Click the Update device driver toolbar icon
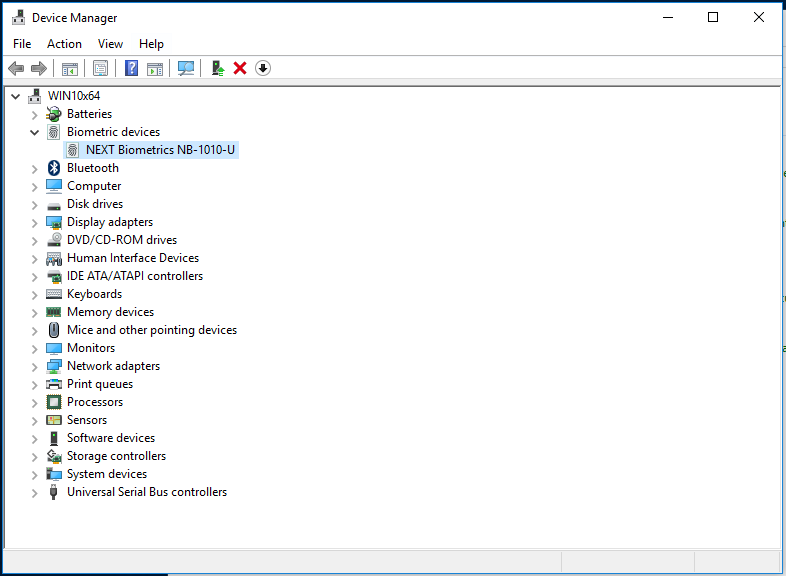 pos(218,68)
